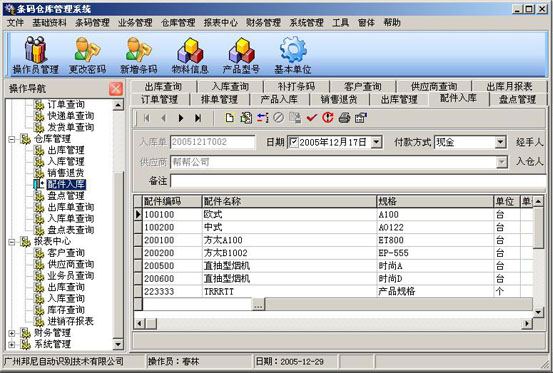553x373 pixels.
Task: Click into the 备注 input field
Action: click(x=358, y=181)
